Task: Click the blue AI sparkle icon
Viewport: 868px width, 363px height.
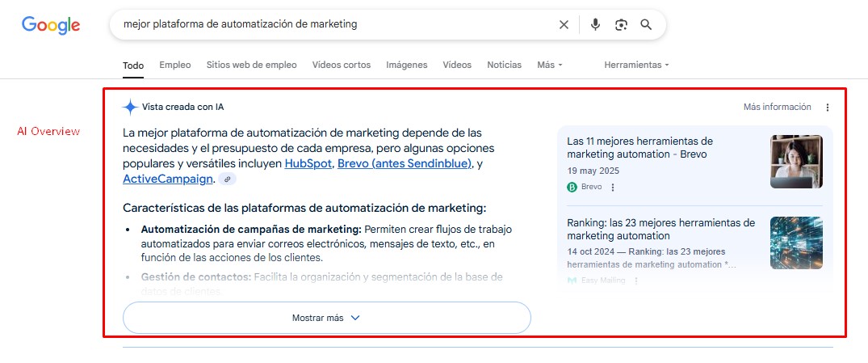Action: pos(129,107)
